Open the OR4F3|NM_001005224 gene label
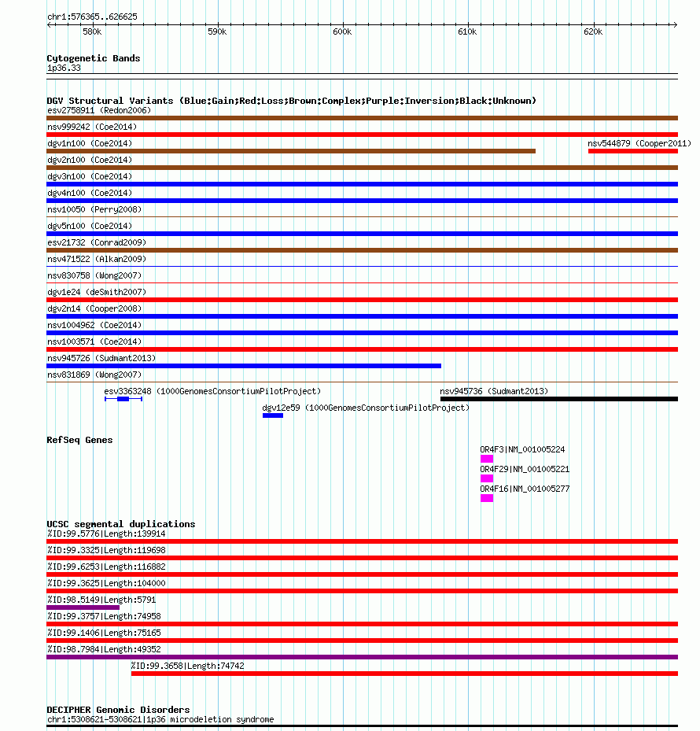The image size is (700, 731). (522, 449)
